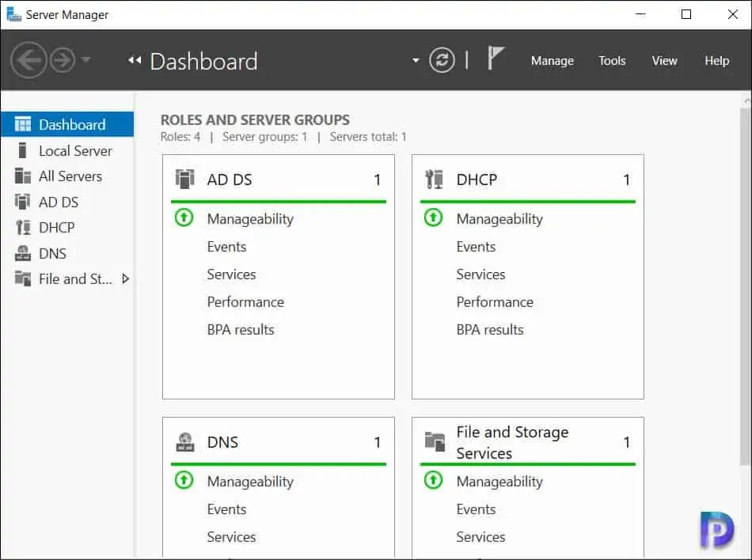Click the AD DS sidebar icon

pos(22,202)
